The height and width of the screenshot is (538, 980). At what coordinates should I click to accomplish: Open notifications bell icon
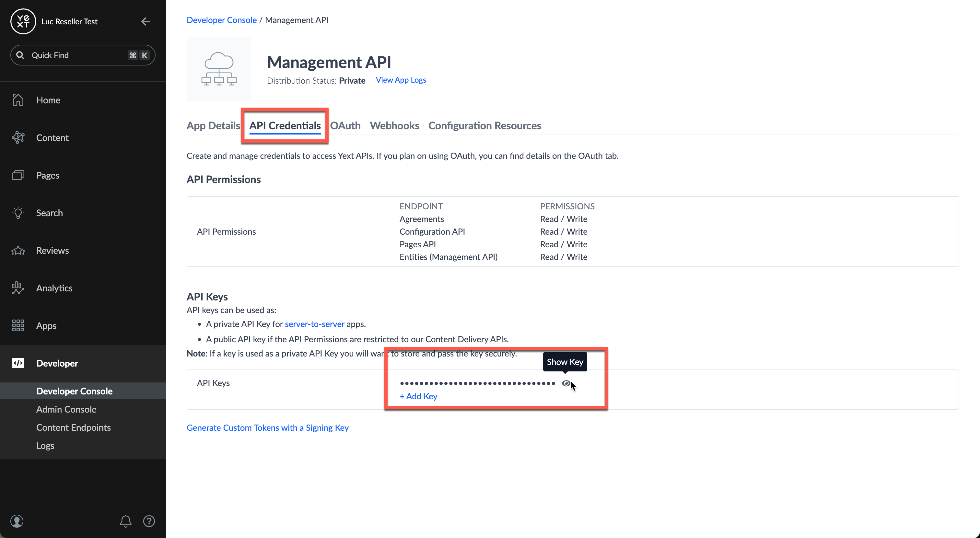(125, 521)
